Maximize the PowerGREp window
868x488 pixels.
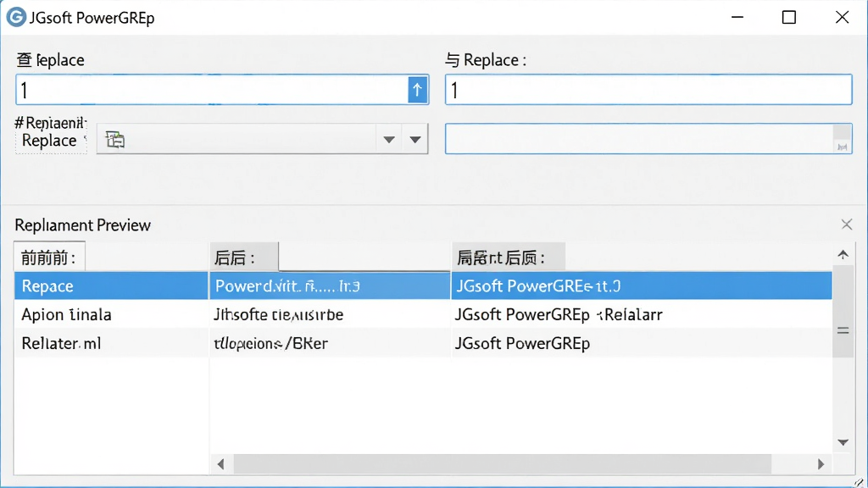click(x=789, y=17)
